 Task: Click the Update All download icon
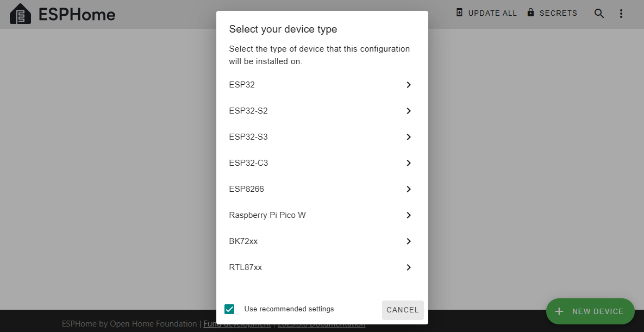(460, 12)
